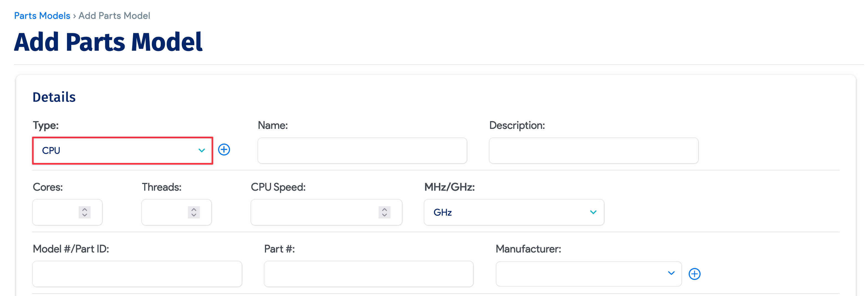Open the Type dropdown showing CPU
The image size is (868, 296).
click(122, 150)
